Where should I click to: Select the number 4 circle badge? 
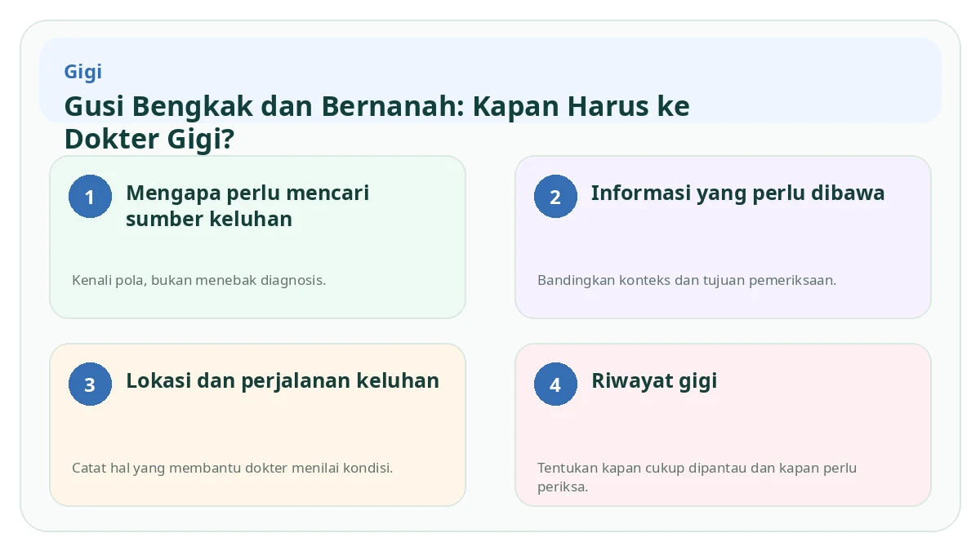[x=555, y=384]
